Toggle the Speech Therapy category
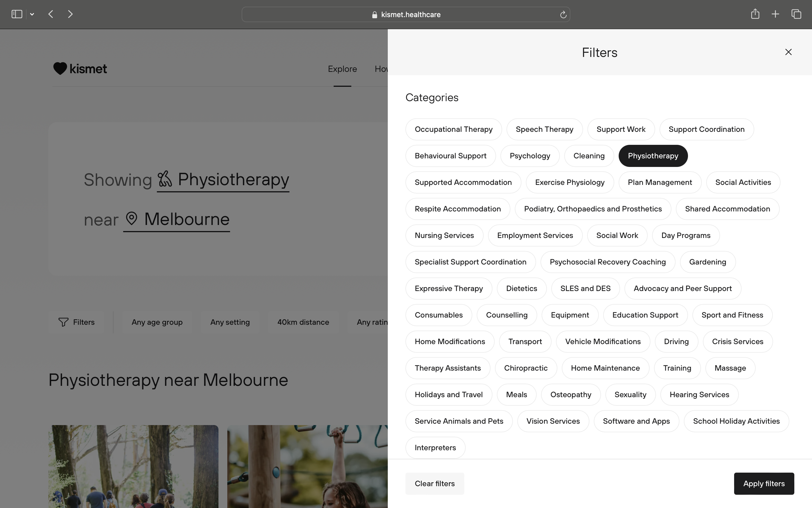 [544, 129]
